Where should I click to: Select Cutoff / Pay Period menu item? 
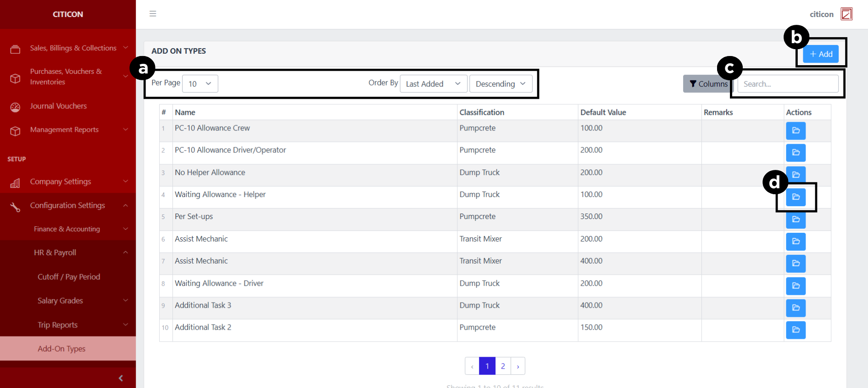[69, 277]
